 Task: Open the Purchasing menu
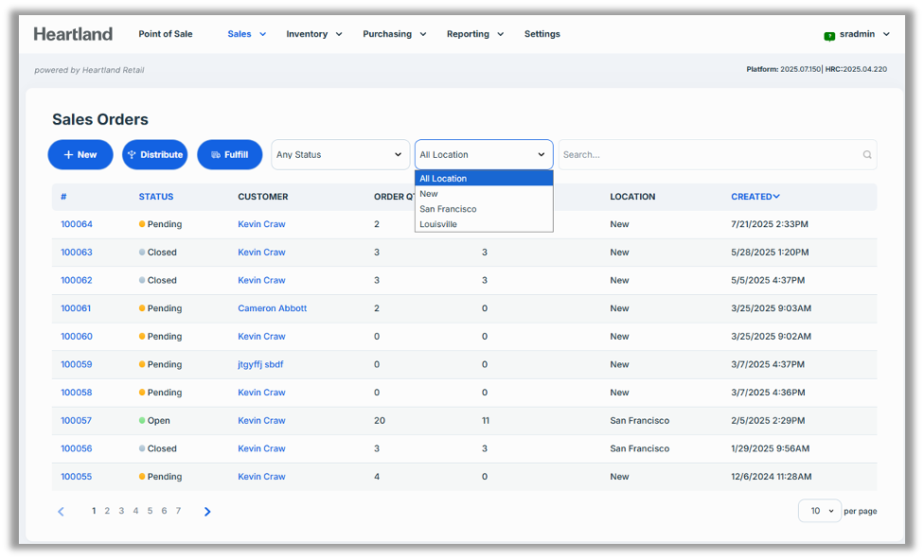click(x=394, y=34)
